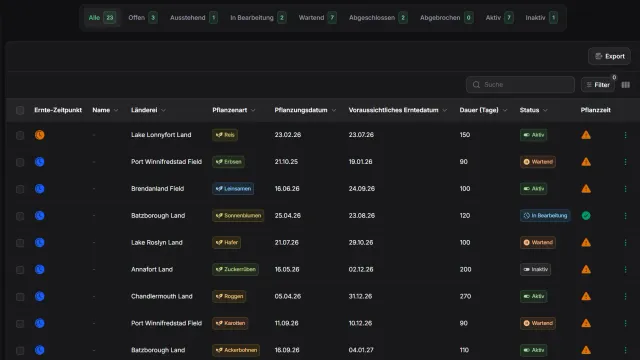
Task: Switch to the Abgebrochen tab
Action: tap(446, 18)
